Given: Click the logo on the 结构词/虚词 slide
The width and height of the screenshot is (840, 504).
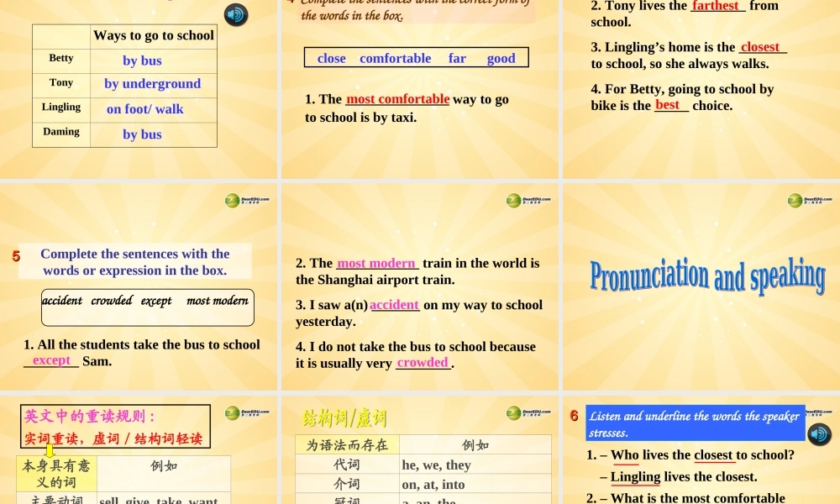Looking at the screenshot, I should click(528, 412).
